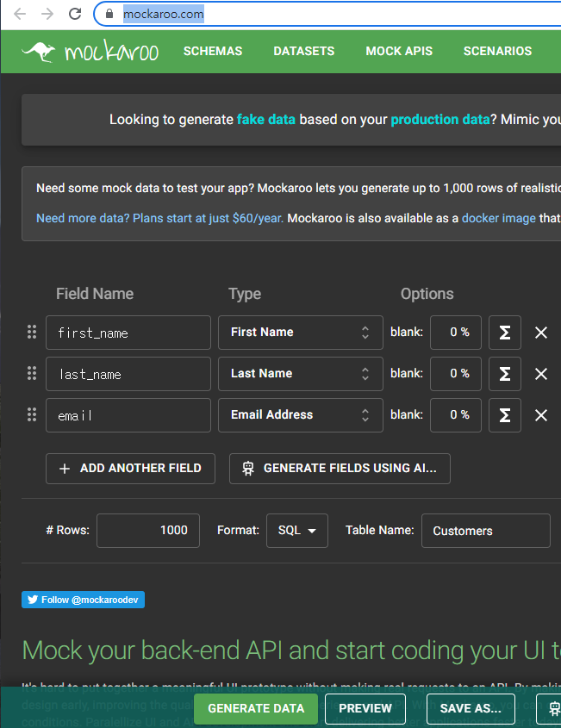
Task: Click GENERATE FIELDS USING AI button
Action: point(340,469)
